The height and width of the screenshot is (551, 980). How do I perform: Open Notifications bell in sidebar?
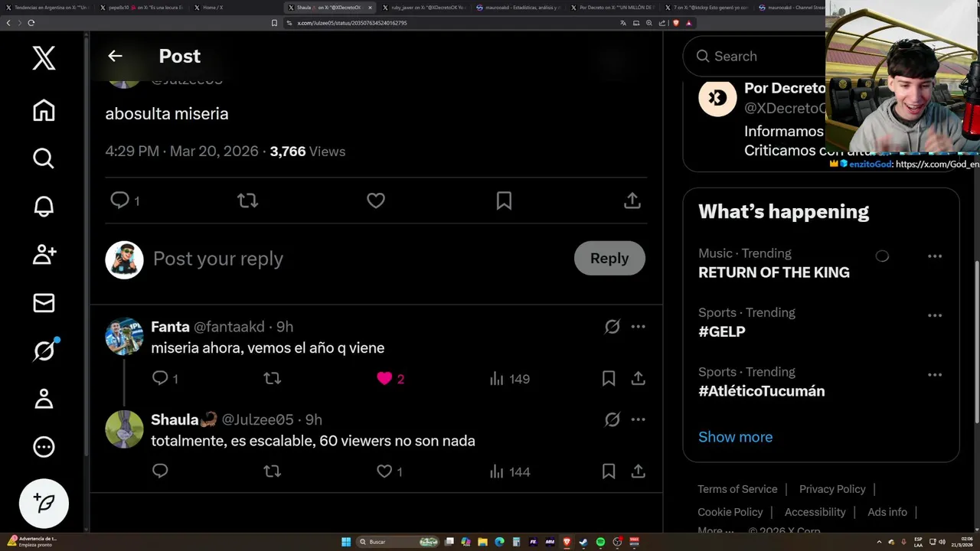[44, 207]
